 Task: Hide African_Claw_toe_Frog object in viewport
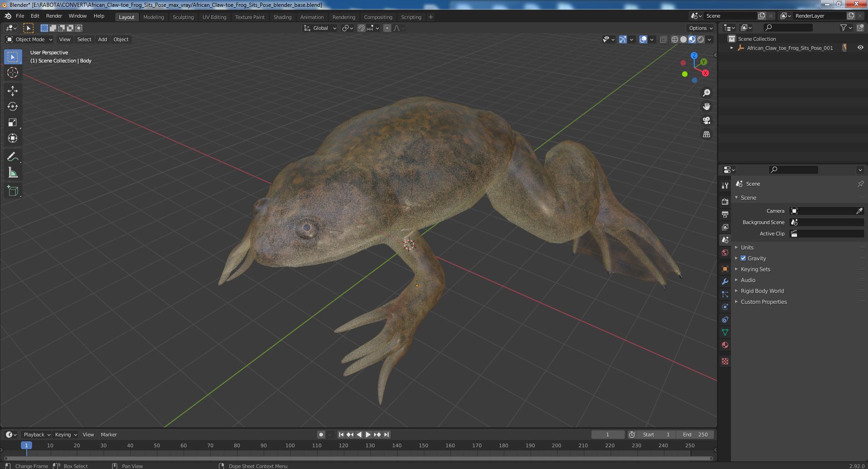[x=860, y=48]
